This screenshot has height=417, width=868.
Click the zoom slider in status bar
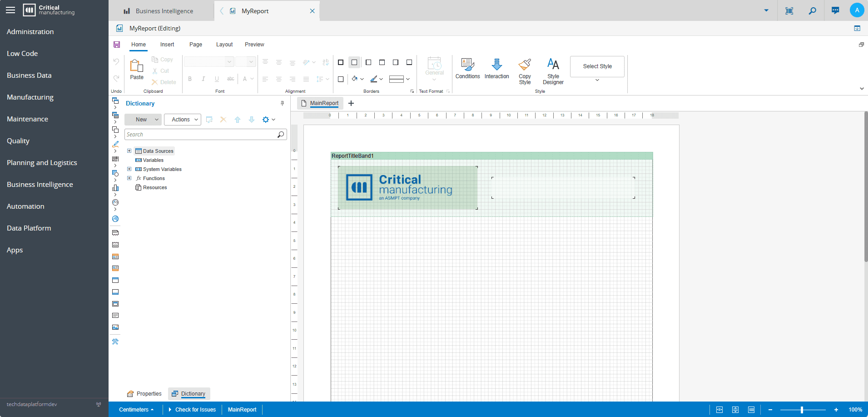pyautogui.click(x=802, y=410)
